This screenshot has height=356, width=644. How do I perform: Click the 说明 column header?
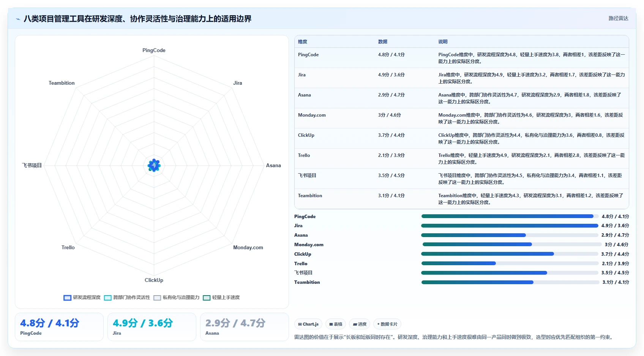click(443, 42)
